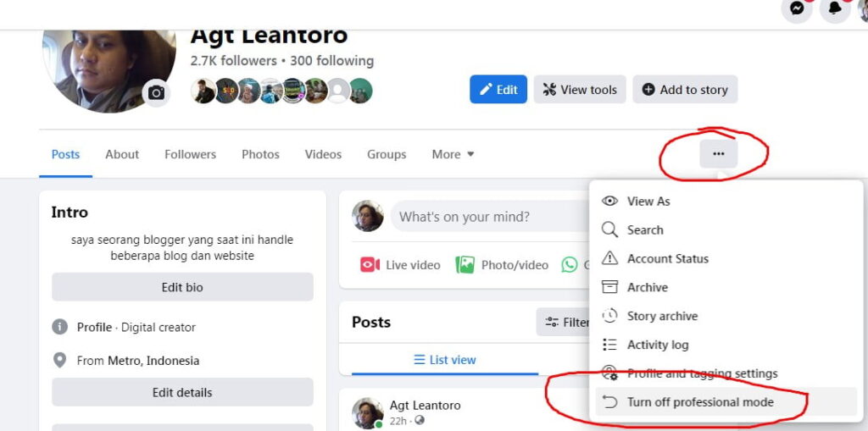Open Messenger chat icon
This screenshot has width=868, height=431.
point(797,8)
